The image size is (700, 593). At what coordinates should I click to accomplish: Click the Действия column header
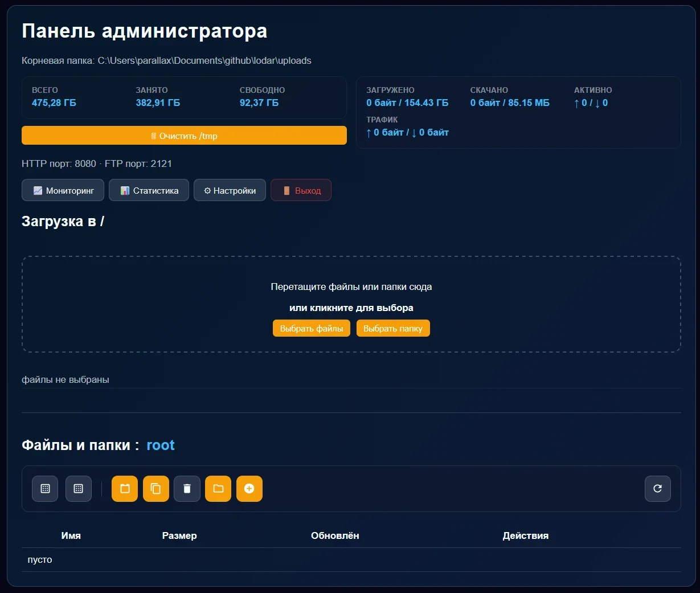coord(526,535)
